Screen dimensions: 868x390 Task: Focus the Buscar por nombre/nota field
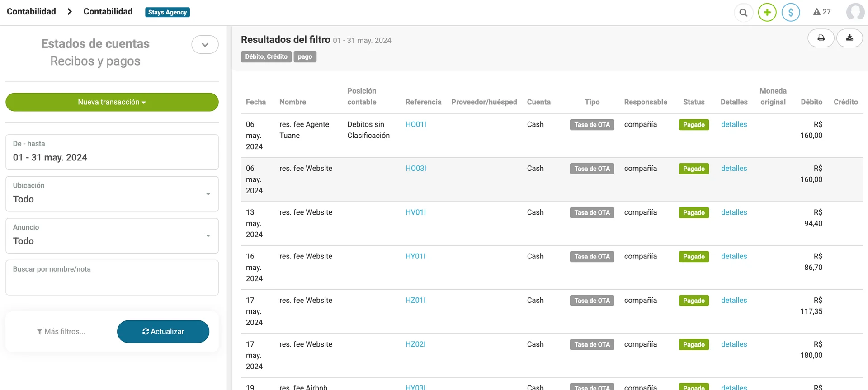tap(112, 277)
